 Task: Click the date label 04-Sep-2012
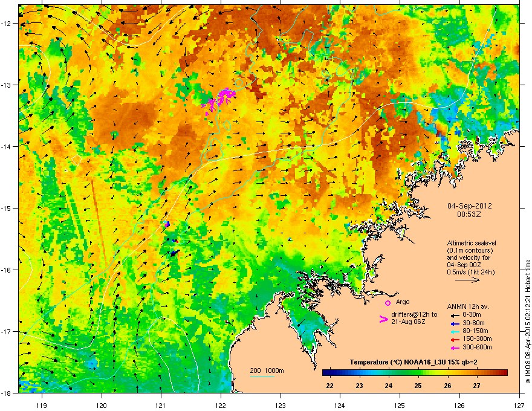[x=469, y=206]
